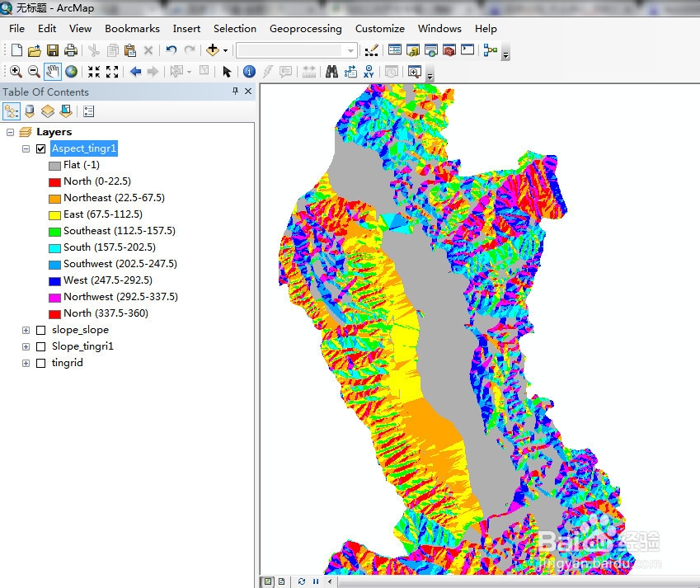Enable the Slope_tingri1 layer checkbox

point(40,346)
